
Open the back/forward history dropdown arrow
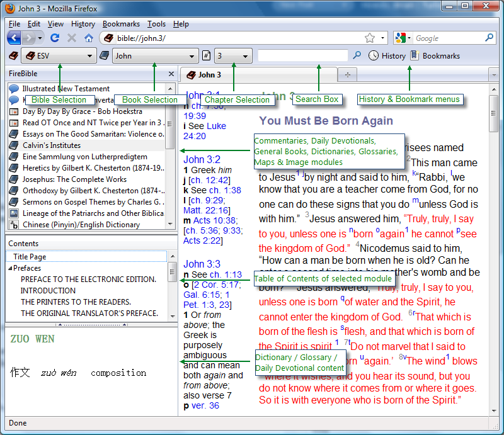(x=40, y=38)
